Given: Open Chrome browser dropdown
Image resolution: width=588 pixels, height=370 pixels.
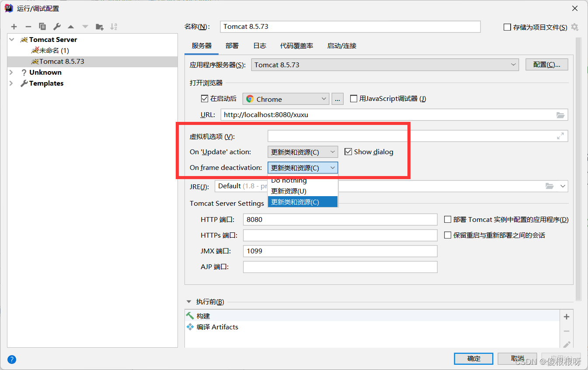Looking at the screenshot, I should coord(286,99).
